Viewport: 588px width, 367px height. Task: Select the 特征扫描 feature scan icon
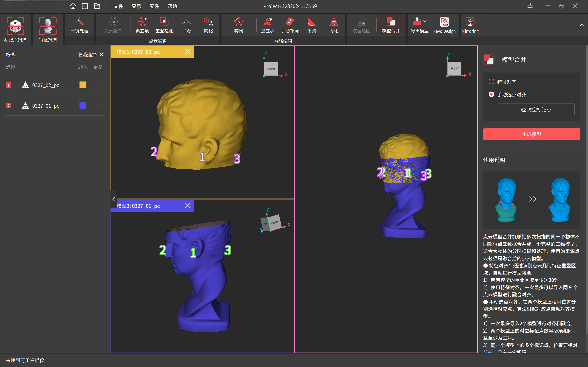click(x=48, y=26)
